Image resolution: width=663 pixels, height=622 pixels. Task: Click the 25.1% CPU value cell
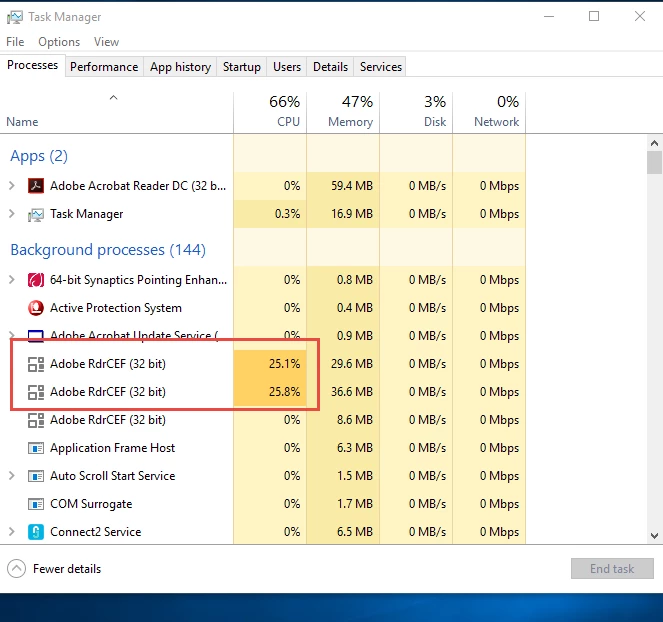tap(270, 364)
